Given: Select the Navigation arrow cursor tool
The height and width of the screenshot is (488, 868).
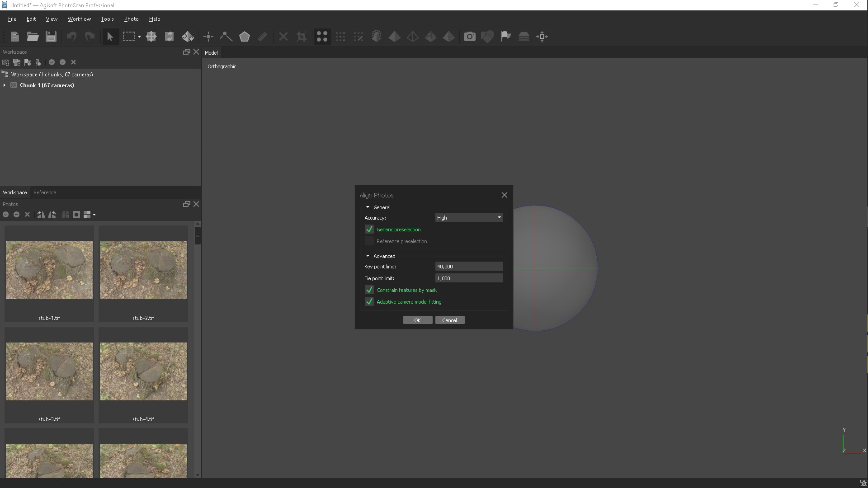Looking at the screenshot, I should tap(110, 37).
